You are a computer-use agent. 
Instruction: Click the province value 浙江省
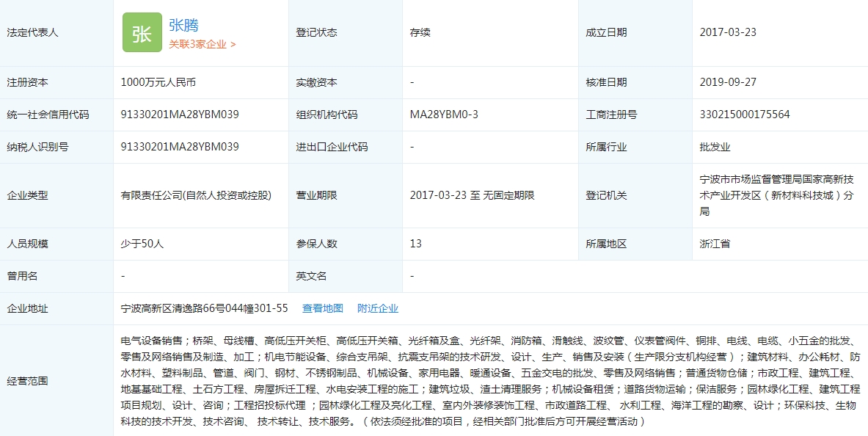tap(715, 244)
